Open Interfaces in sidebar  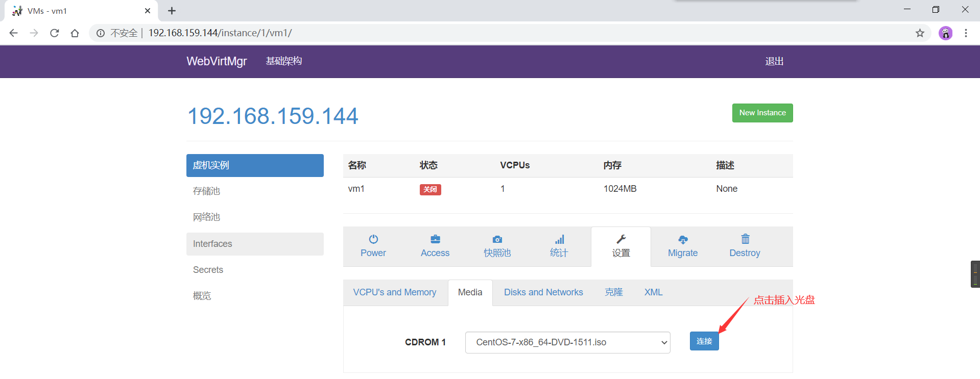(x=255, y=244)
